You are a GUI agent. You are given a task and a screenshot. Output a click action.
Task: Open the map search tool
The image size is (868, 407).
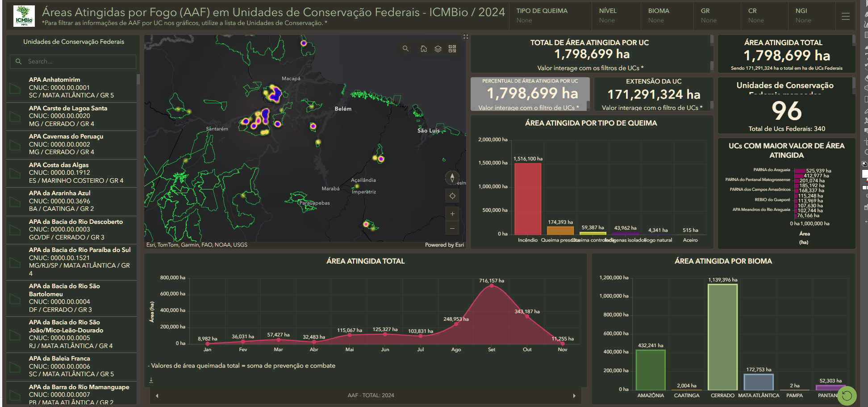[x=405, y=49]
